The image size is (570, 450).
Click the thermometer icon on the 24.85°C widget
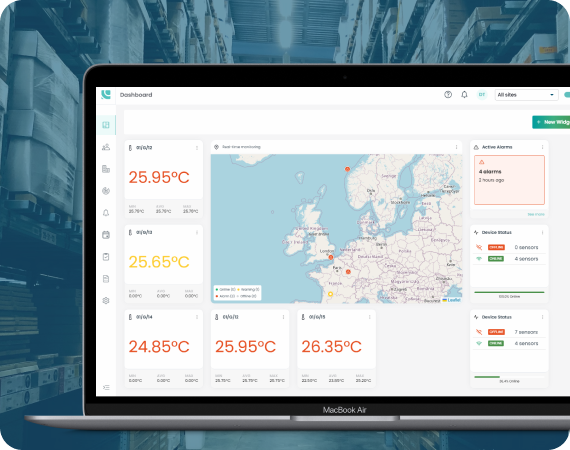131,317
